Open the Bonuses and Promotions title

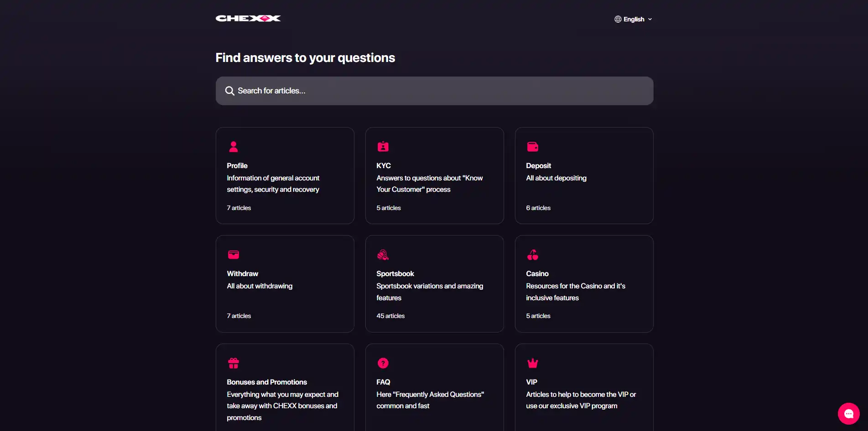click(x=267, y=382)
